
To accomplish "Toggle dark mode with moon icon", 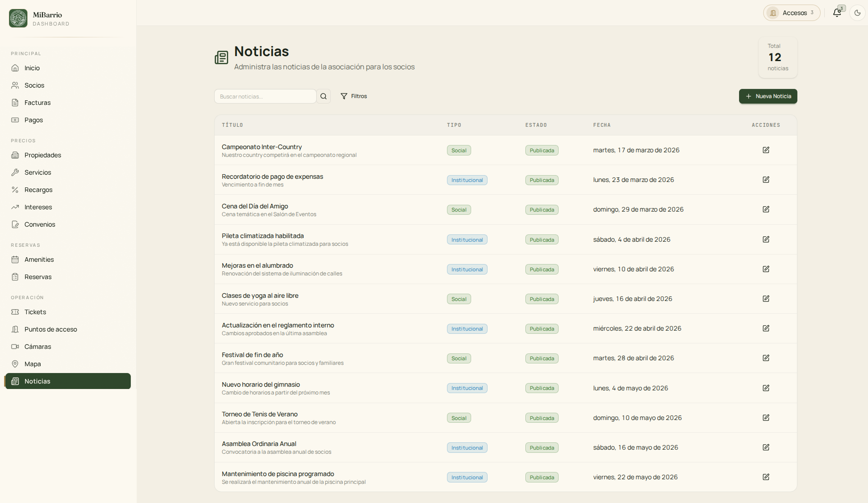I will pos(858,13).
